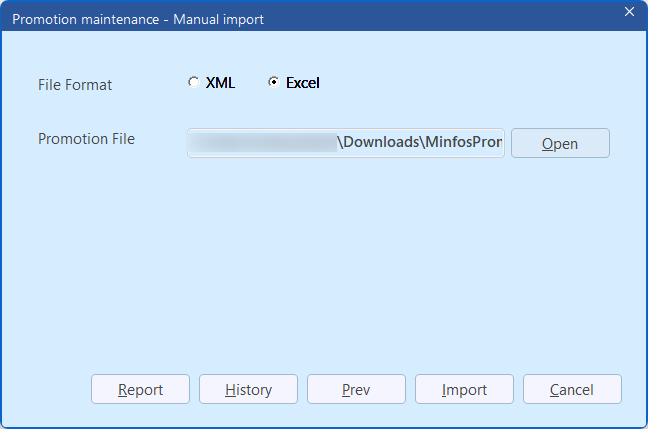Go back with the Prev button
This screenshot has width=648, height=429.
click(356, 389)
